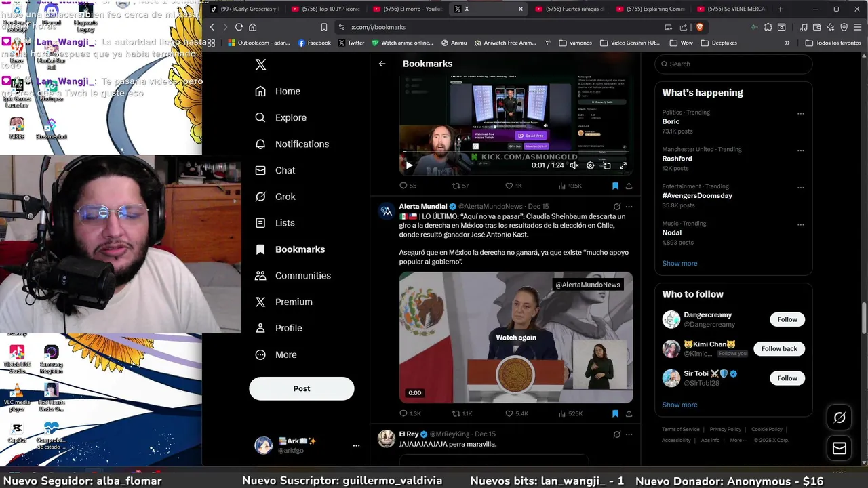Follow Dangercreamy

pos(787,319)
